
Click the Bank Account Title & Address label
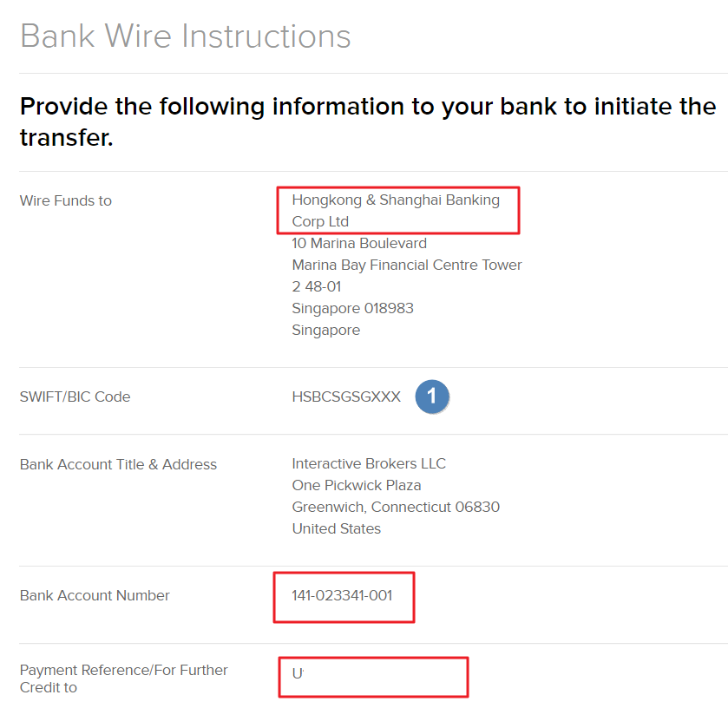click(118, 465)
